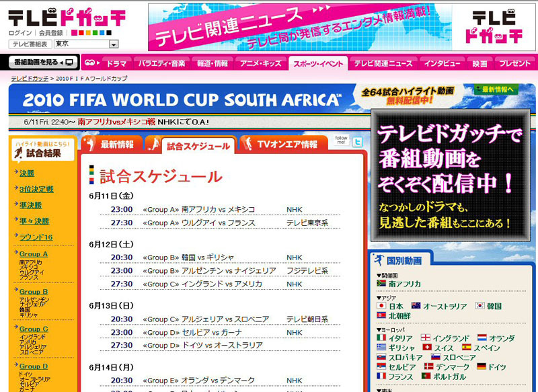Click the Switzerland flag icon
The width and height of the screenshot is (538, 392).
pyautogui.click(x=427, y=348)
